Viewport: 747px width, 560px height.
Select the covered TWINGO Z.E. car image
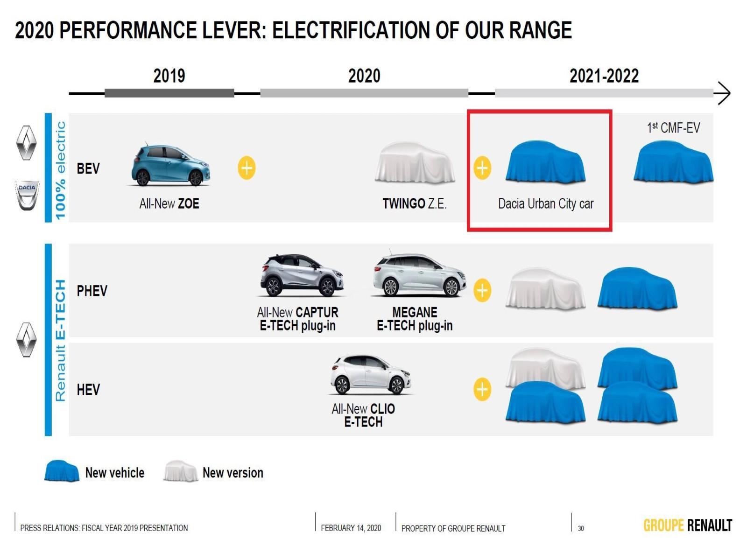415,162
